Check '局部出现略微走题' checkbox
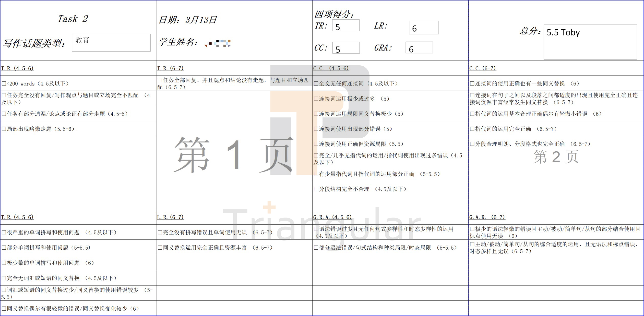 pos(4,129)
